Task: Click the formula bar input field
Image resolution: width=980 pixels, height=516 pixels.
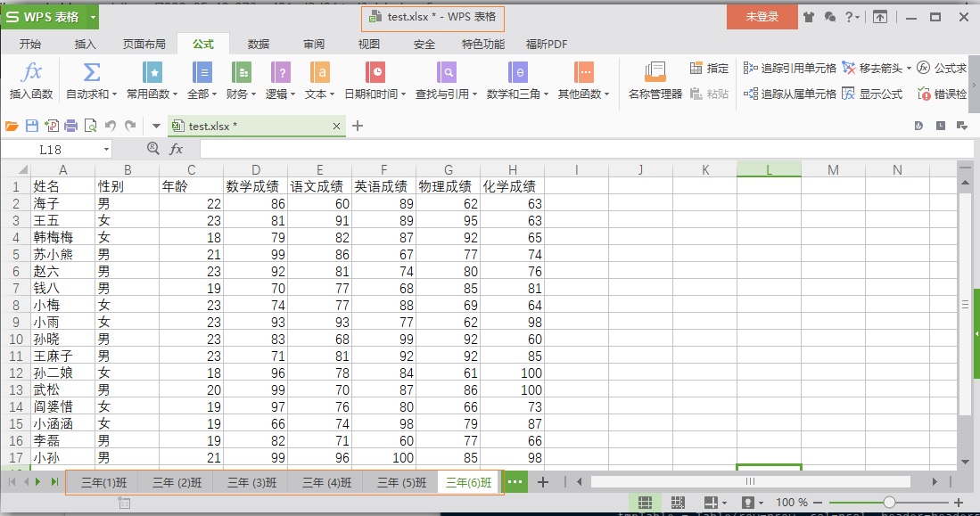Action: coord(580,150)
